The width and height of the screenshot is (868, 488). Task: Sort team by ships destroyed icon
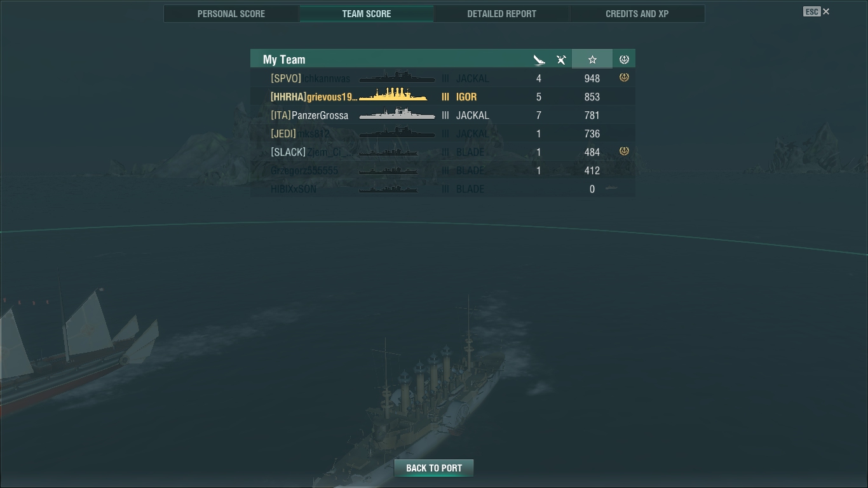tap(539, 60)
